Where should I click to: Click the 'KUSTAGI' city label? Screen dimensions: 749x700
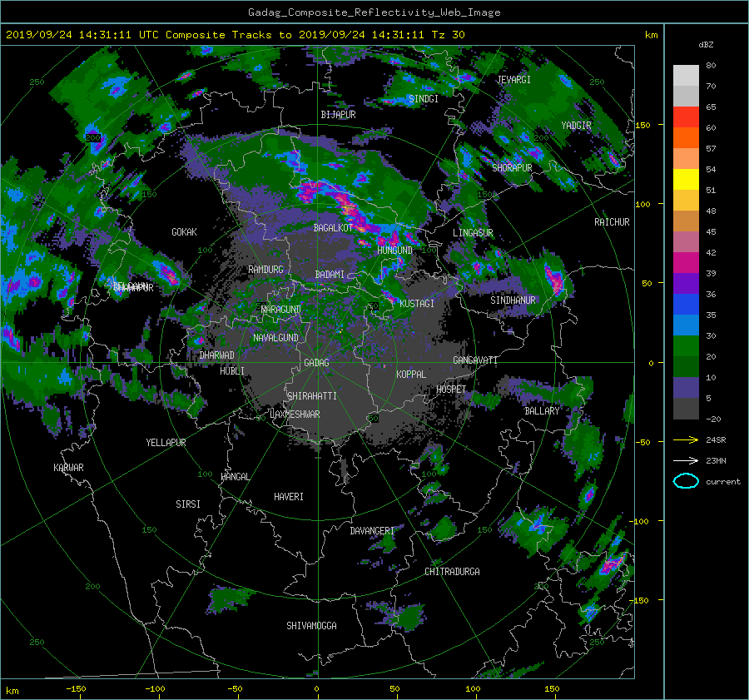tap(417, 304)
